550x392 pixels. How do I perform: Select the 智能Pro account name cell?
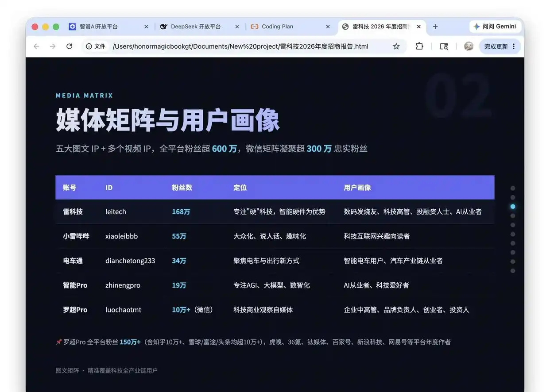tap(75, 285)
